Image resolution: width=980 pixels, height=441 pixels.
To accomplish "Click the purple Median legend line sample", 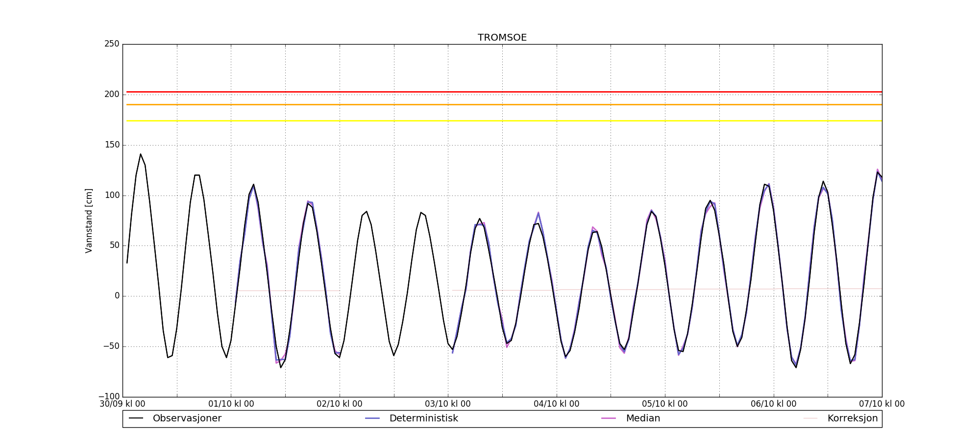I will (609, 418).
